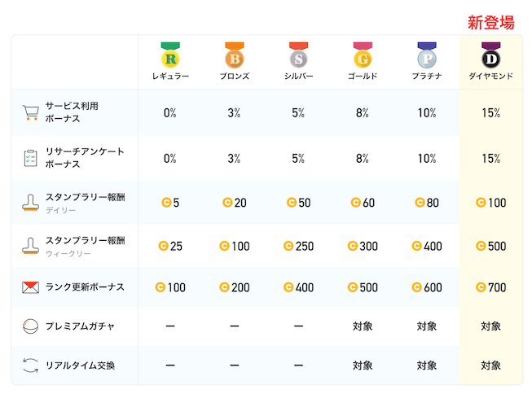532x394 pixels.
Task: Click the red envelope rank update icon
Action: pos(30,287)
